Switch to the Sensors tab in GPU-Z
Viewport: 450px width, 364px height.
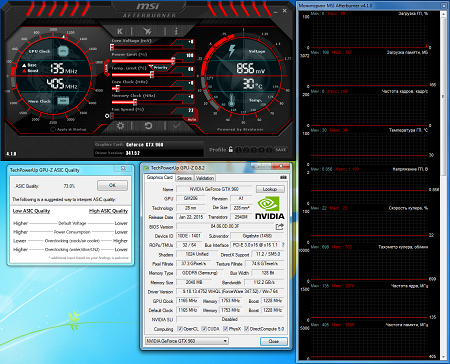pyautogui.click(x=184, y=178)
